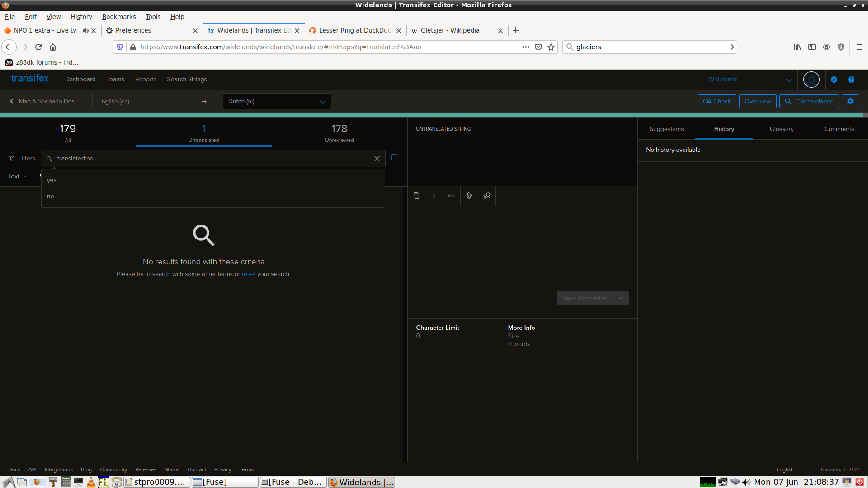Click the 'reset' search link
This screenshot has width=868, height=488.
click(248, 274)
